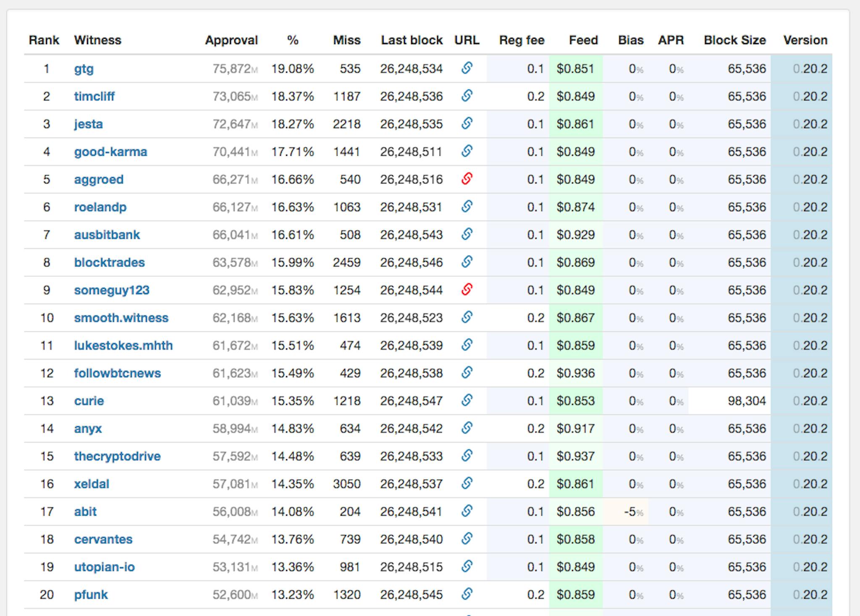Select the lukestokes.mhth witness link
Viewport: 860px width, 616px height.
pos(123,346)
